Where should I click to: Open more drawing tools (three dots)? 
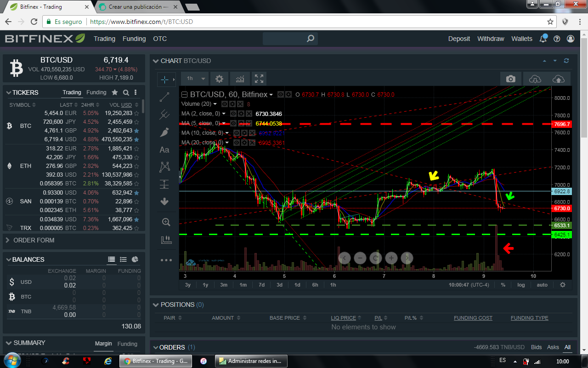pos(166,260)
